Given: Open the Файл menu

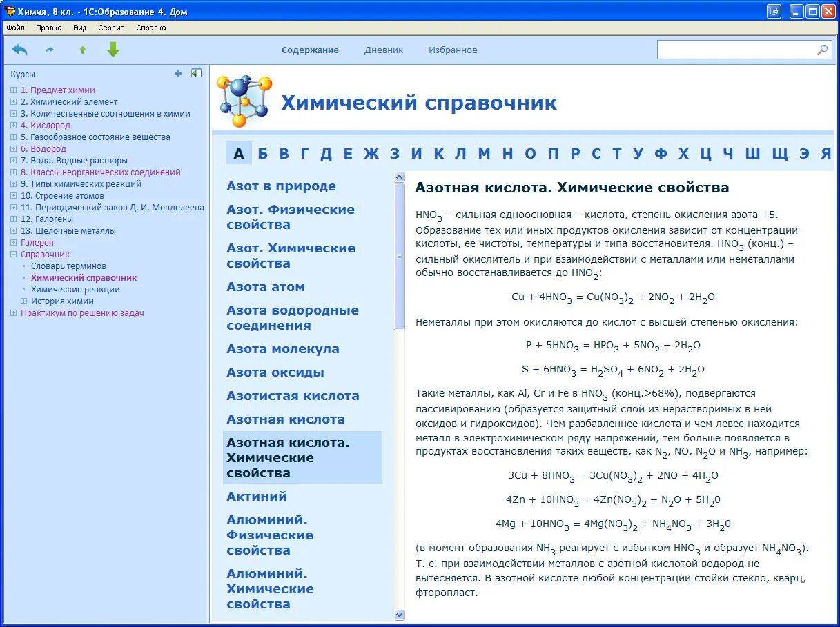Looking at the screenshot, I should point(16,28).
